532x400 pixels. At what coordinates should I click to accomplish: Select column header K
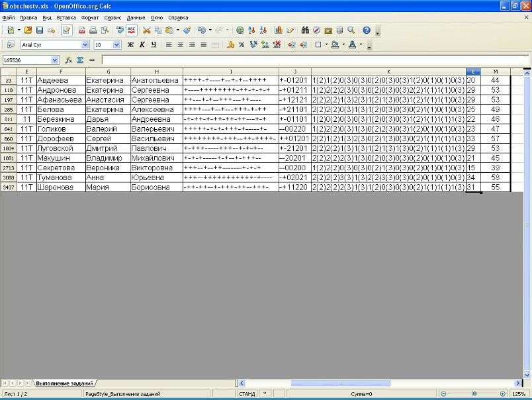click(x=388, y=71)
